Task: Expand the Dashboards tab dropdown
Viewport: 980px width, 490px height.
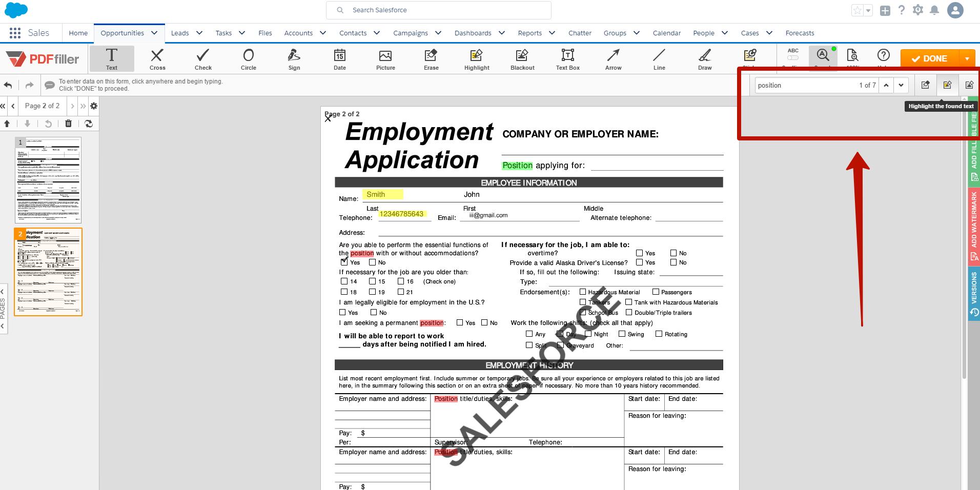Action: click(x=502, y=33)
